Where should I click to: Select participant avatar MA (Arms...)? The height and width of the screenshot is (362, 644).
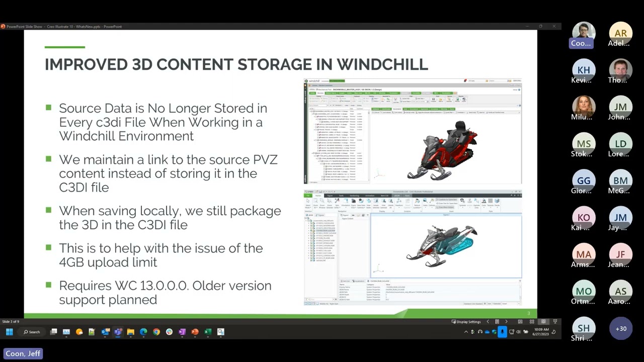584,254
